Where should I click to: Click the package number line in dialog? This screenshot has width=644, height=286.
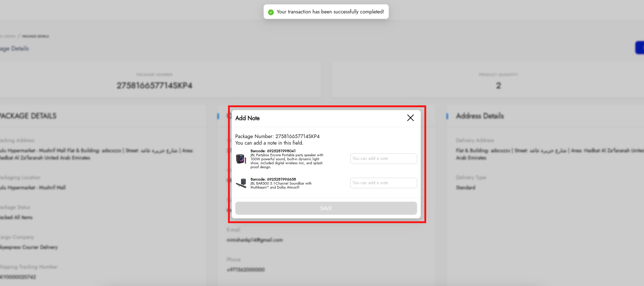click(x=277, y=136)
